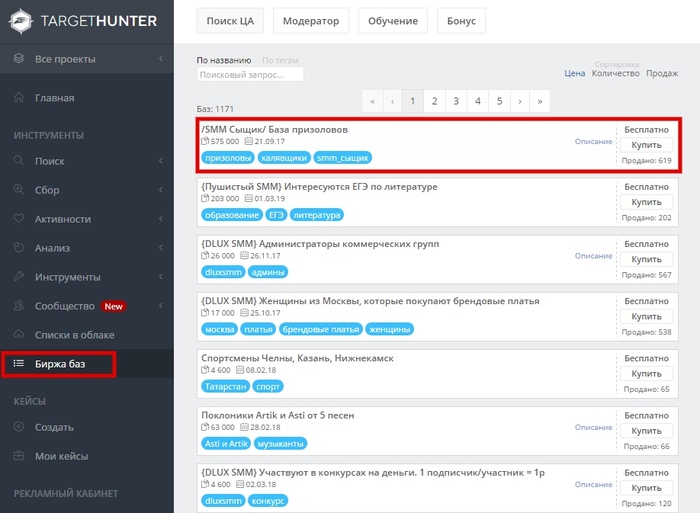Open Описание link for Администраторы коммерческих групп

(x=593, y=256)
